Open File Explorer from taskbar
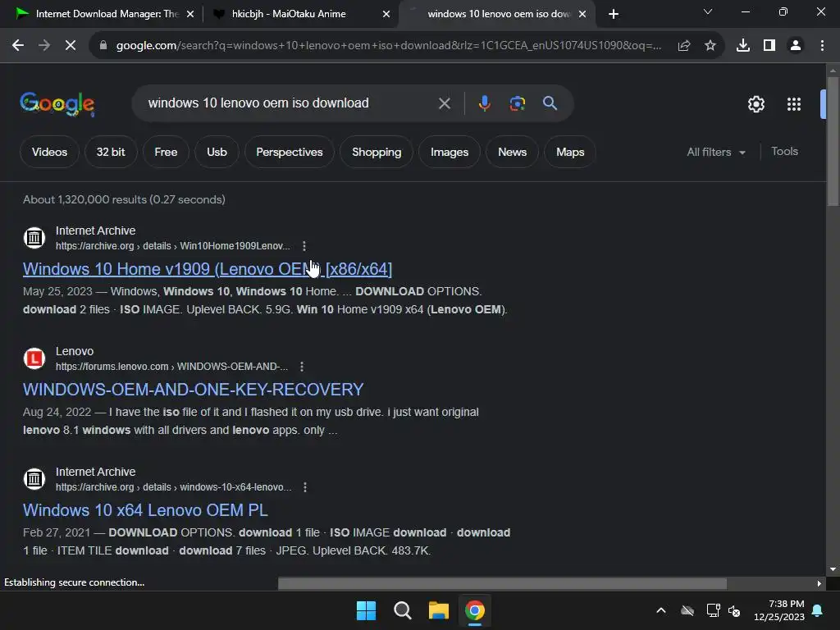Viewport: 840px width, 630px height. (x=439, y=610)
